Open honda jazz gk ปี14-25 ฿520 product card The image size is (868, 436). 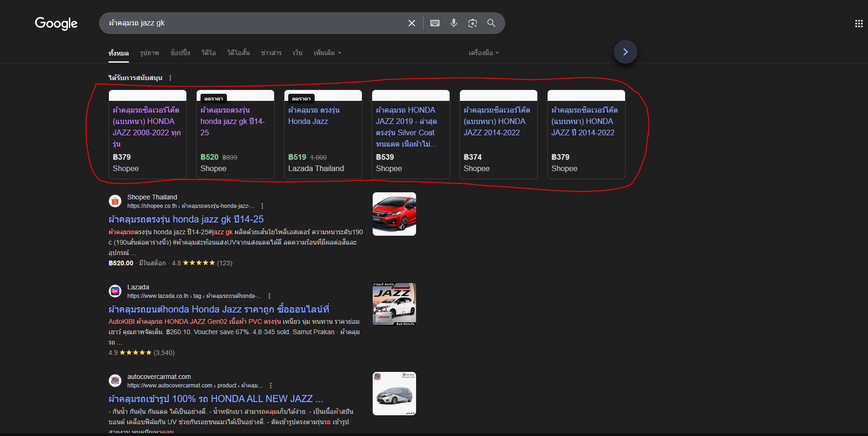tap(235, 134)
